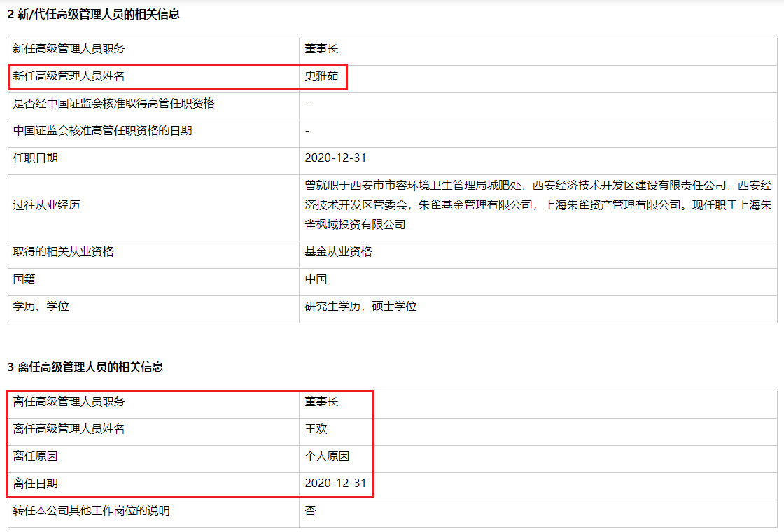Select the new appointee name 史雅茹
784x532 pixels.
[321, 76]
